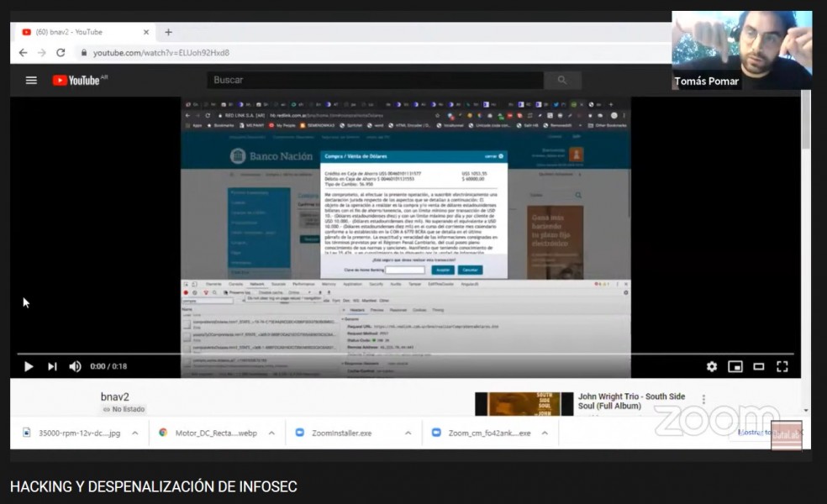Expand options for 35000-rpm-12v-dc jpg download
Screen dimensions: 827x504
point(135,433)
